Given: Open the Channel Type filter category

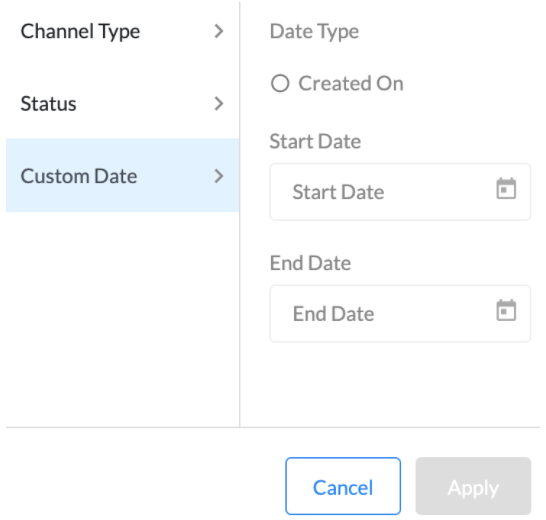Looking at the screenshot, I should click(123, 31).
